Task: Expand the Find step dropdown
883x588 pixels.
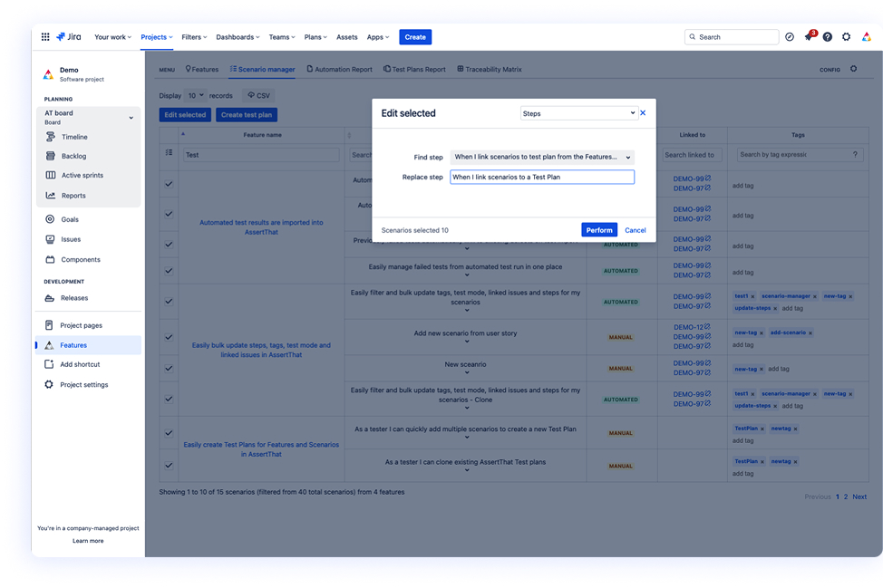Action: click(541, 156)
